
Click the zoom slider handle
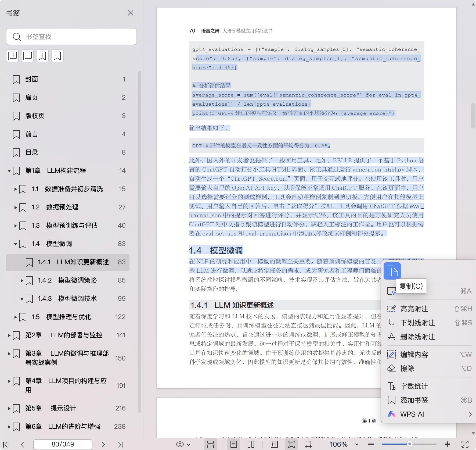pyautogui.click(x=409, y=444)
